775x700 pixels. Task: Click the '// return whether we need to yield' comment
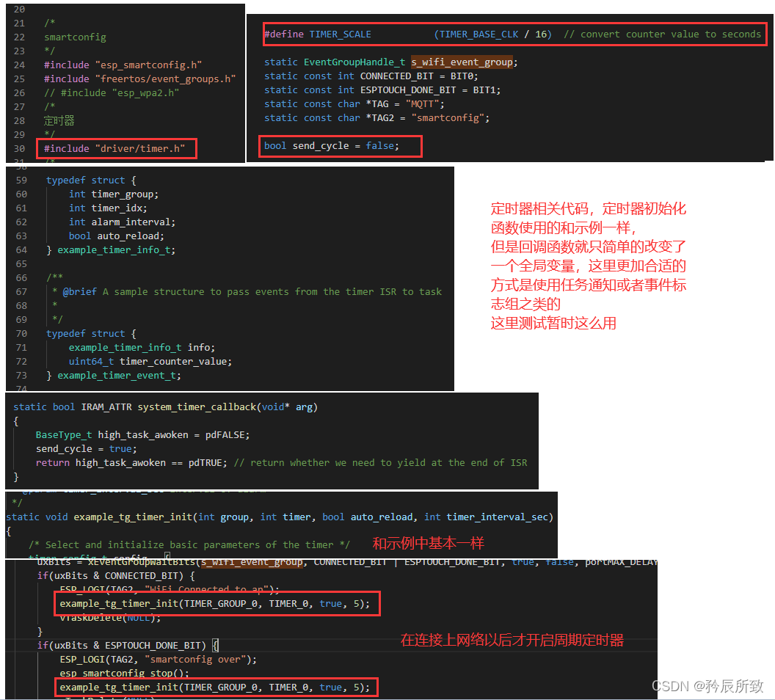pos(381,462)
